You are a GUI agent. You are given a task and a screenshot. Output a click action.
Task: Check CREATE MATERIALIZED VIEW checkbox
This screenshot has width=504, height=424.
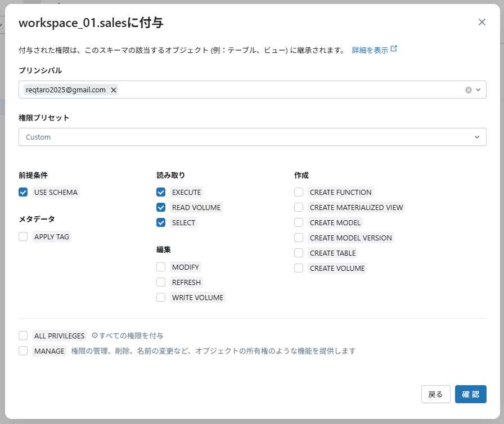point(299,207)
